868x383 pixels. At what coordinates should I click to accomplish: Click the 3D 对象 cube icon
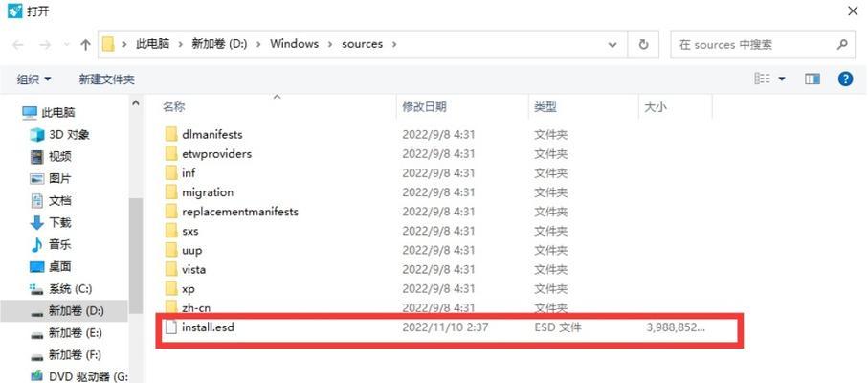[37, 134]
